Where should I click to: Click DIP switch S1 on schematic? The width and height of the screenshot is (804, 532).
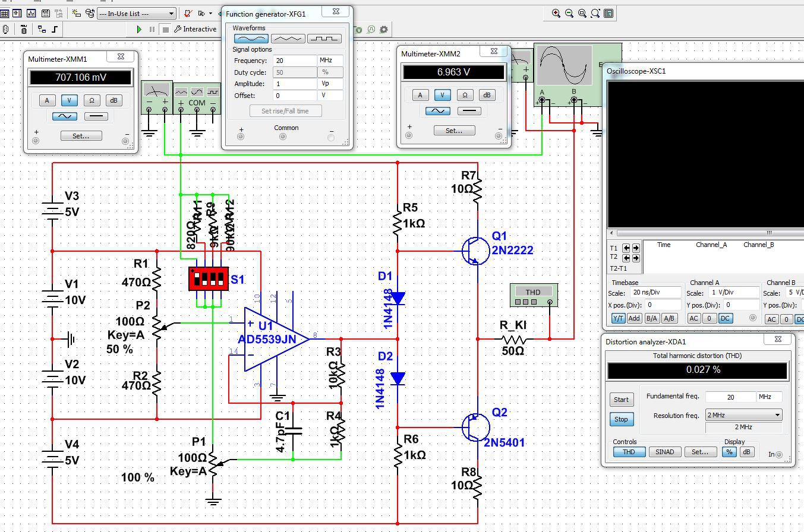click(x=209, y=278)
